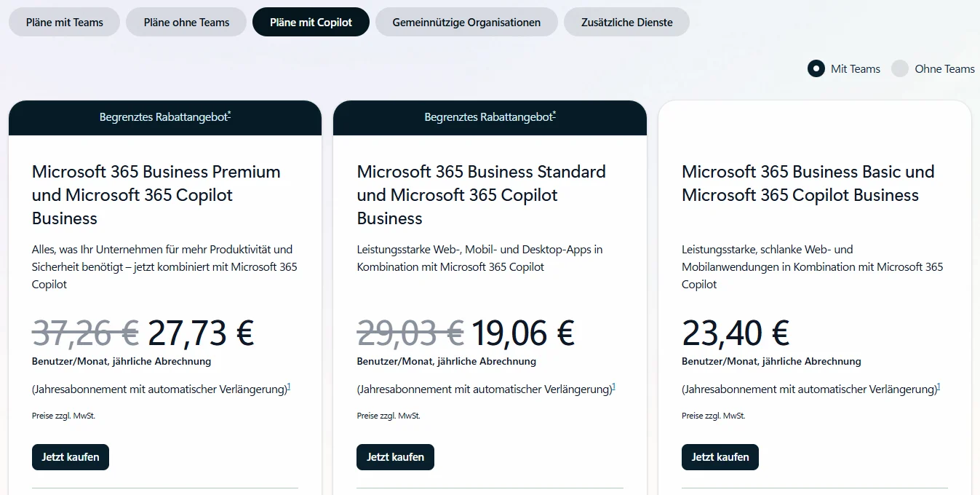Click the Microsoft 365 Business Premium title

pyautogui.click(x=156, y=195)
